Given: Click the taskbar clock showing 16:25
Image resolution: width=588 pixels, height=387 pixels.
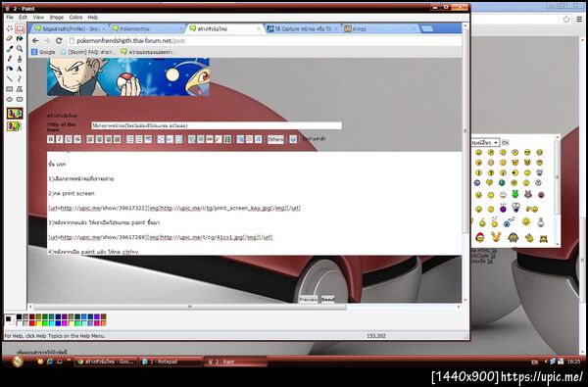Looking at the screenshot, I should [573, 362].
